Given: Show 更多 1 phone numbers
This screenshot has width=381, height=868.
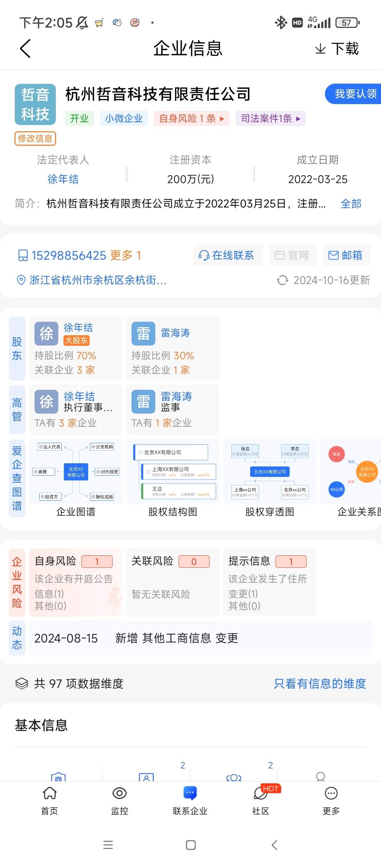Looking at the screenshot, I should [x=126, y=255].
